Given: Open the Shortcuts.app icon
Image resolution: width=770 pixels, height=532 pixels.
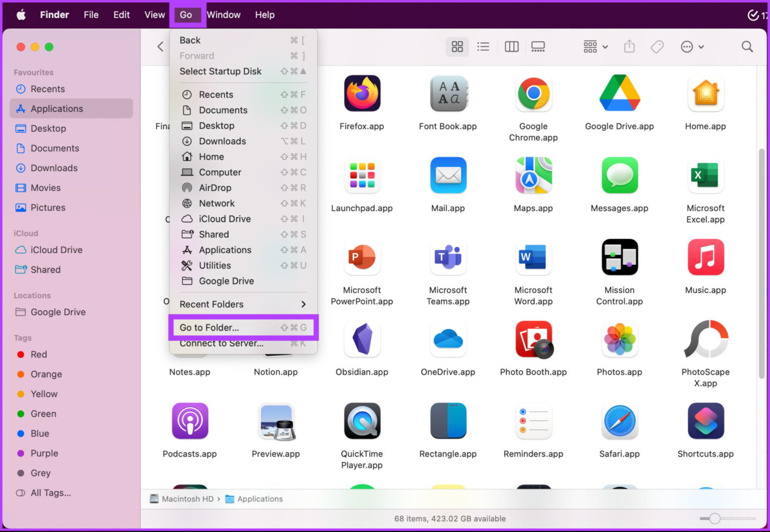Looking at the screenshot, I should pos(705,421).
